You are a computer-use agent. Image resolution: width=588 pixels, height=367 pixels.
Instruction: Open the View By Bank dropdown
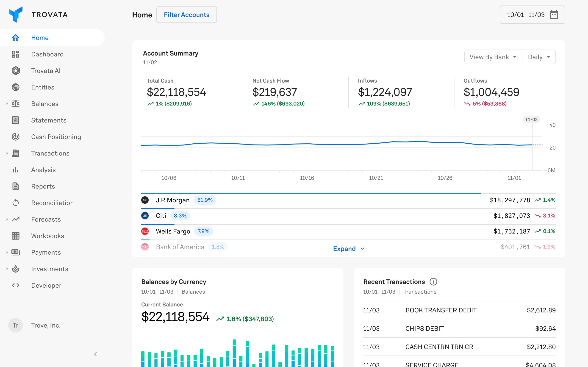[493, 57]
